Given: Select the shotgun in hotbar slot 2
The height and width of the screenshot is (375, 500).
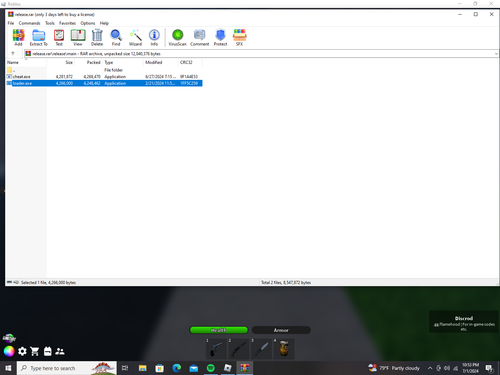Looking at the screenshot, I should click(x=239, y=349).
